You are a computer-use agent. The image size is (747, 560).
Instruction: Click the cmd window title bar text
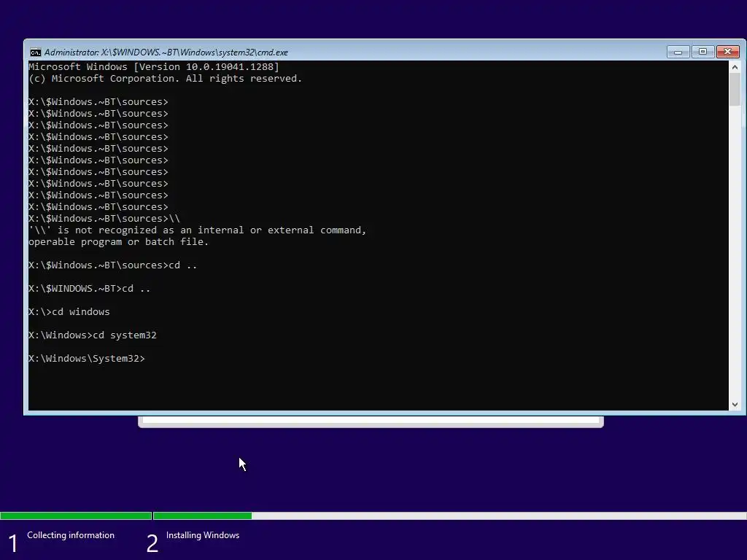[x=166, y=52]
